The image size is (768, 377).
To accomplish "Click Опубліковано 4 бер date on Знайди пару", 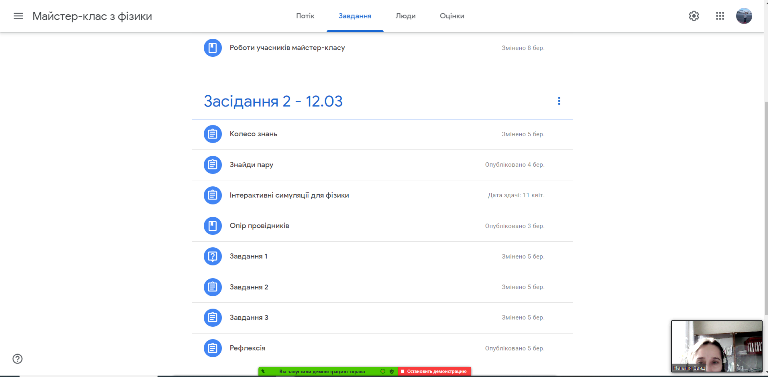I will (x=514, y=165).
